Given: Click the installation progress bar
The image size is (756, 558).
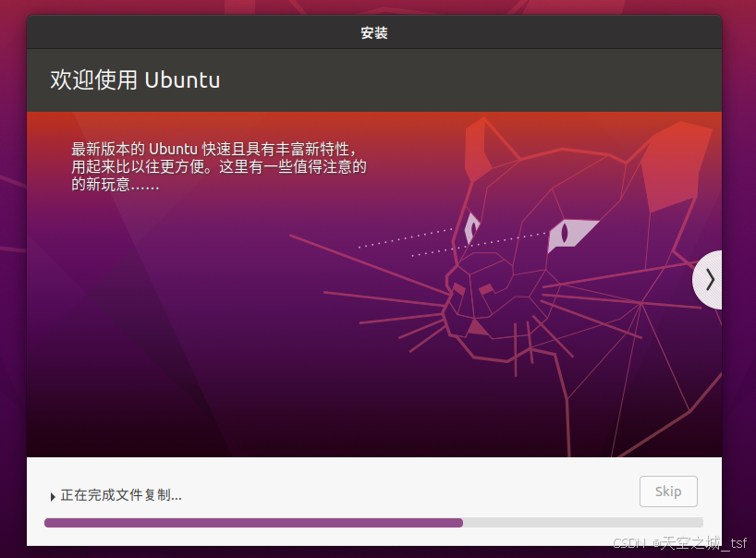Looking at the screenshot, I should [x=373, y=522].
